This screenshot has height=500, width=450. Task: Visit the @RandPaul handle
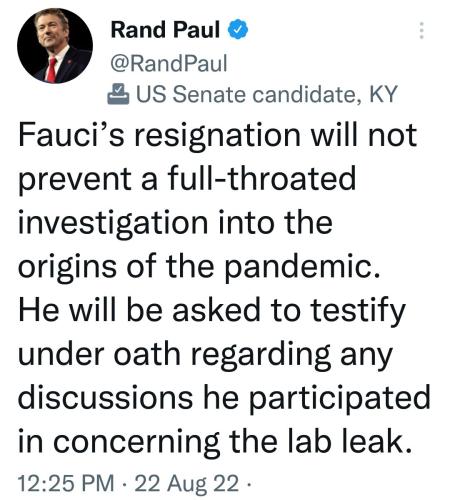point(169,63)
